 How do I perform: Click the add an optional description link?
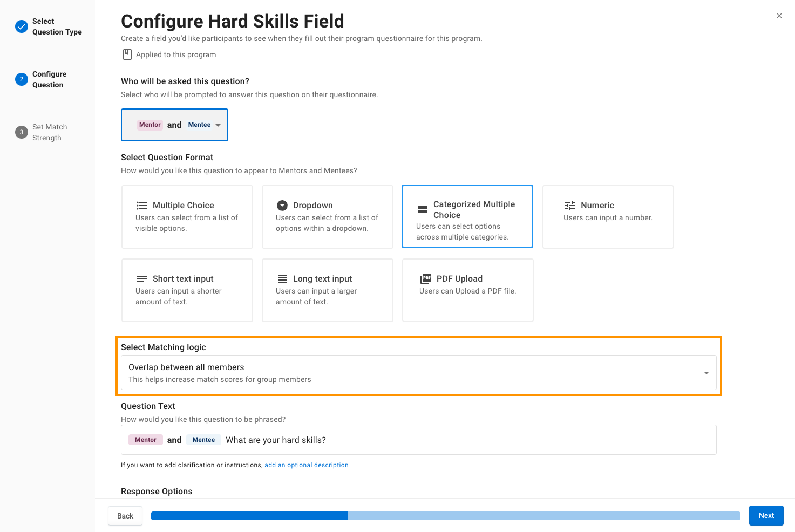(307, 465)
